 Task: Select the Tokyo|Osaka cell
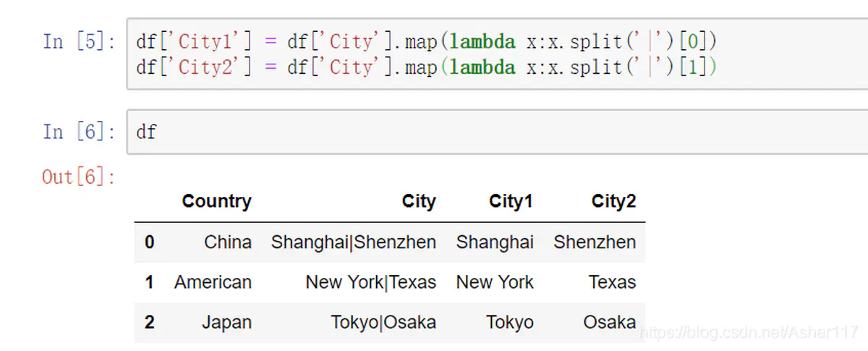(x=383, y=321)
